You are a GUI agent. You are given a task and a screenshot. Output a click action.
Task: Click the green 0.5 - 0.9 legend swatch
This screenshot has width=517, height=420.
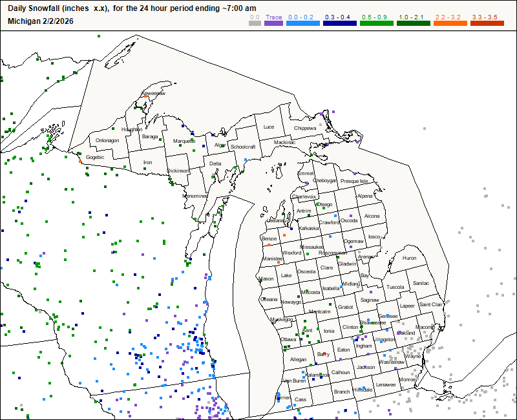(375, 23)
